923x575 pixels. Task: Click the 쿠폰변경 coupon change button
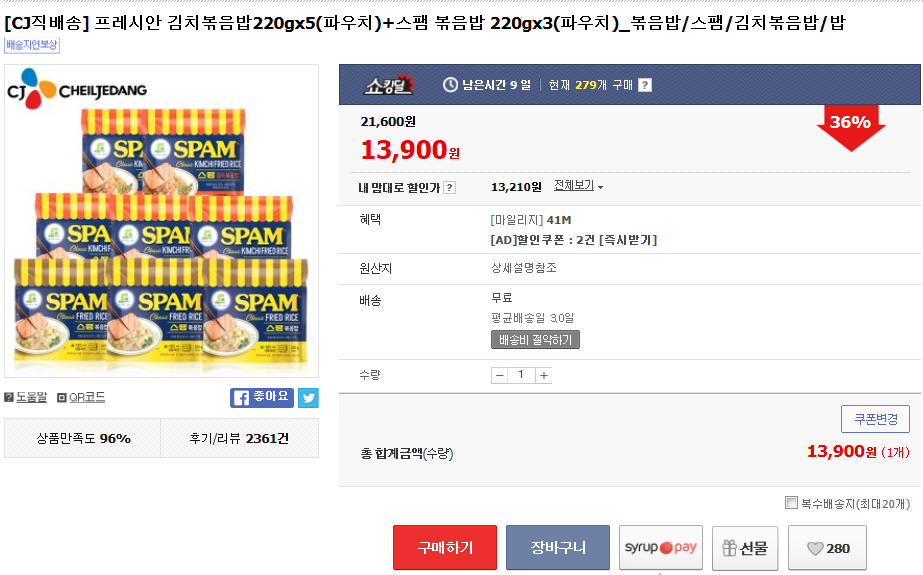(x=875, y=419)
